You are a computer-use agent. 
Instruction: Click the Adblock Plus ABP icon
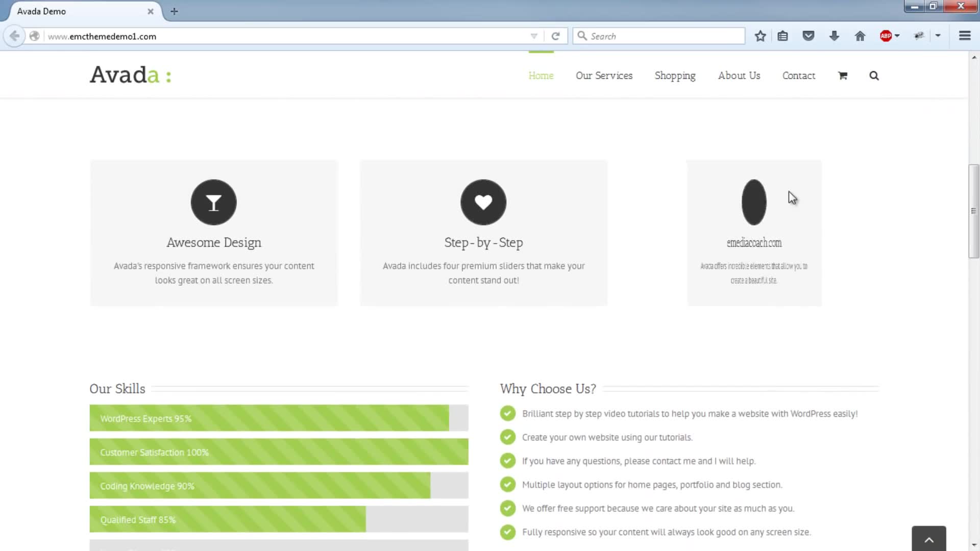(x=886, y=36)
